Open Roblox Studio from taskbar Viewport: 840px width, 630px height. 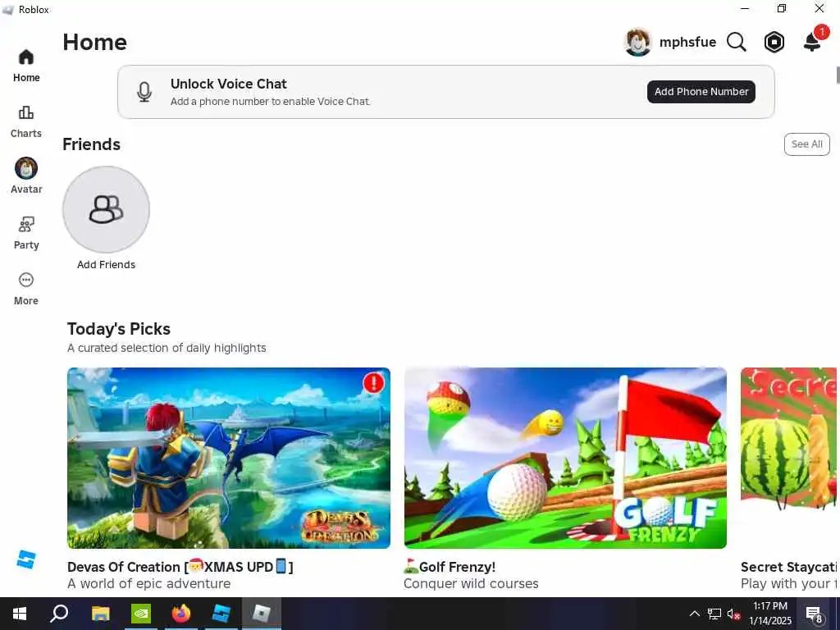221,614
